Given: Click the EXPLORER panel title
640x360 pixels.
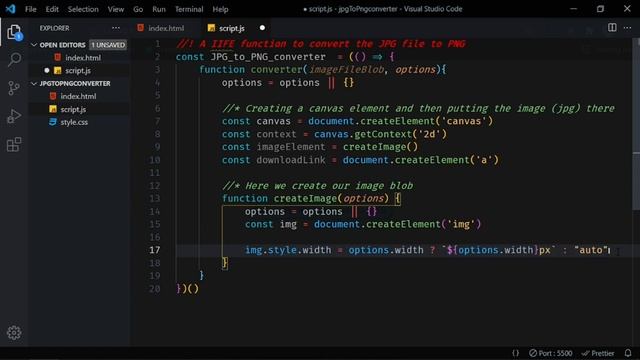Looking at the screenshot, I should click(54, 28).
